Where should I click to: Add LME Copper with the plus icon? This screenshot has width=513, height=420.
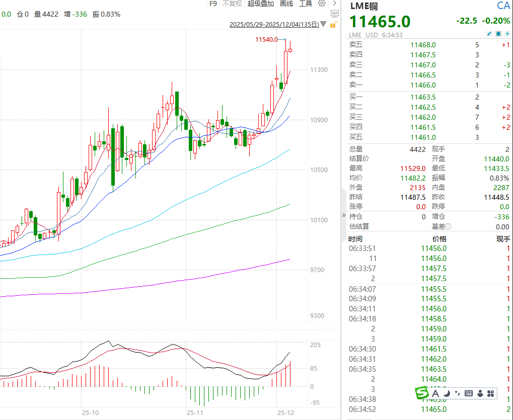click(x=507, y=34)
